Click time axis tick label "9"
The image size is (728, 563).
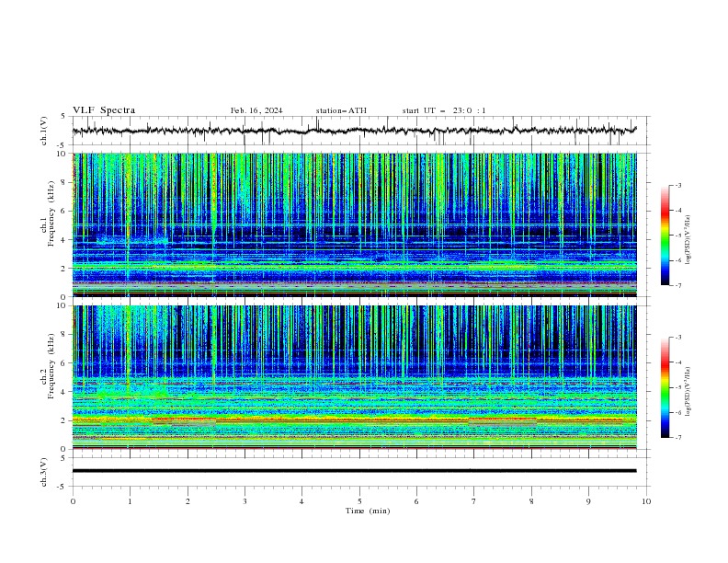[588, 501]
